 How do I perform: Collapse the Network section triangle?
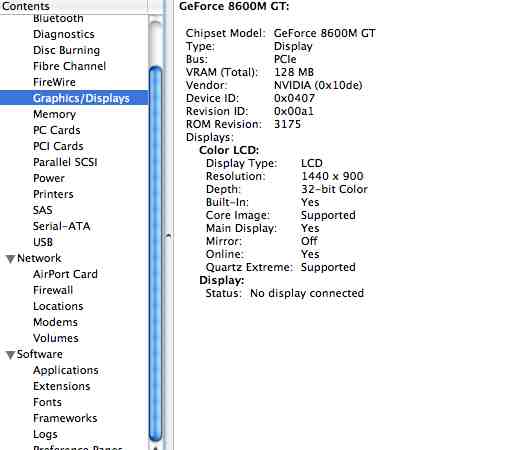coord(10,259)
